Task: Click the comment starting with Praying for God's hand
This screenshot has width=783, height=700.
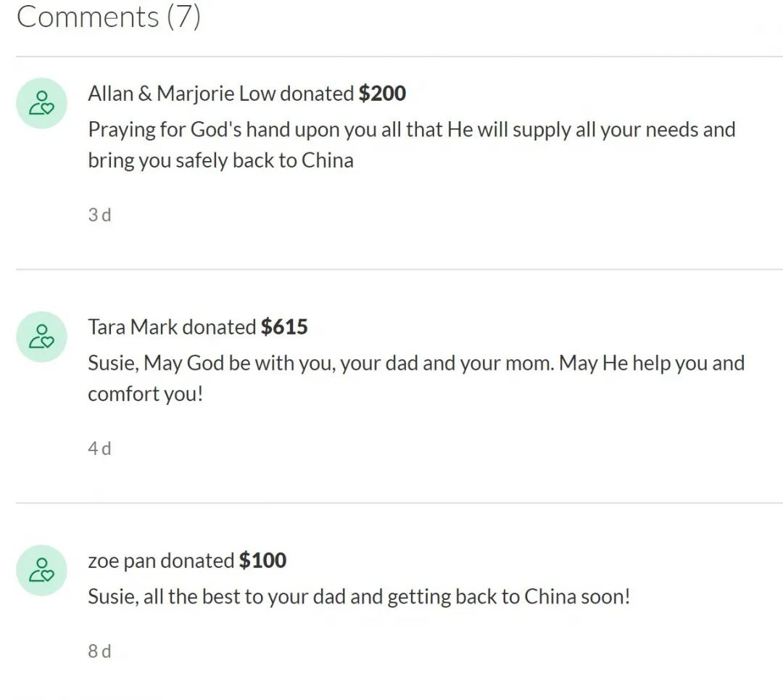Action: (412, 145)
